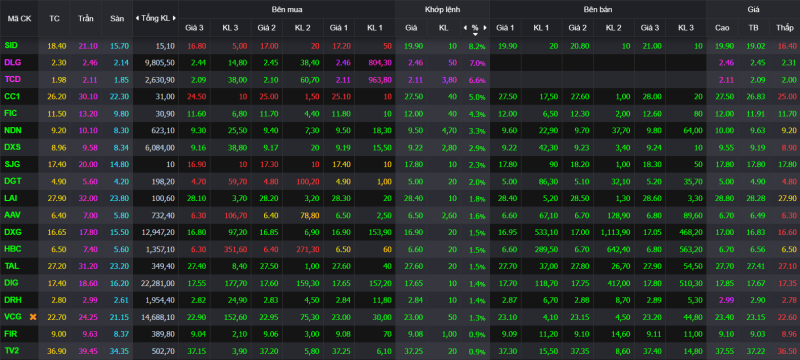This screenshot has height=360, width=800.
Task: Click the HBC ticker row
Action: pos(400,249)
